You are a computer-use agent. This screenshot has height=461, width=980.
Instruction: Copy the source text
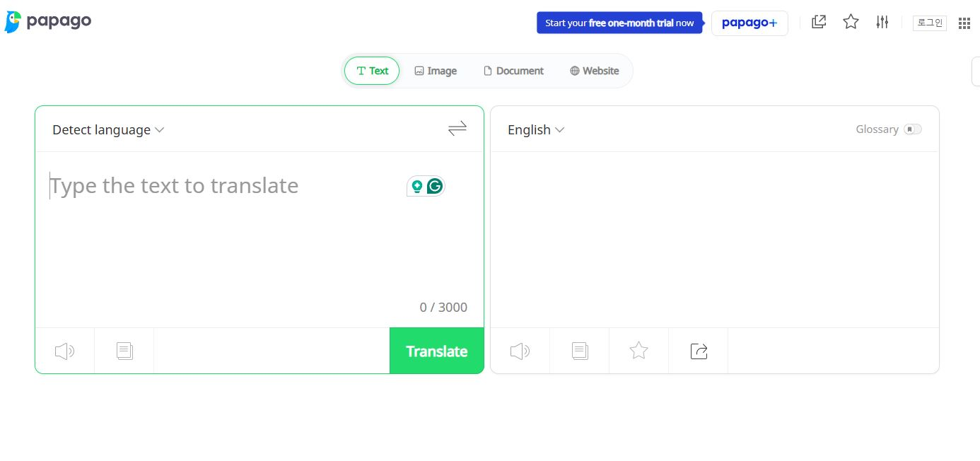click(124, 351)
